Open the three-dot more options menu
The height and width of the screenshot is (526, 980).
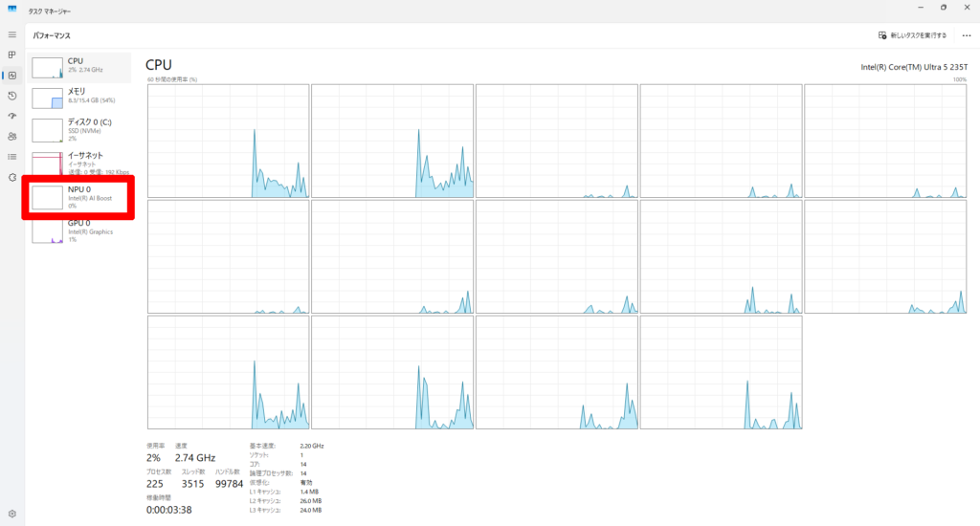[966, 35]
